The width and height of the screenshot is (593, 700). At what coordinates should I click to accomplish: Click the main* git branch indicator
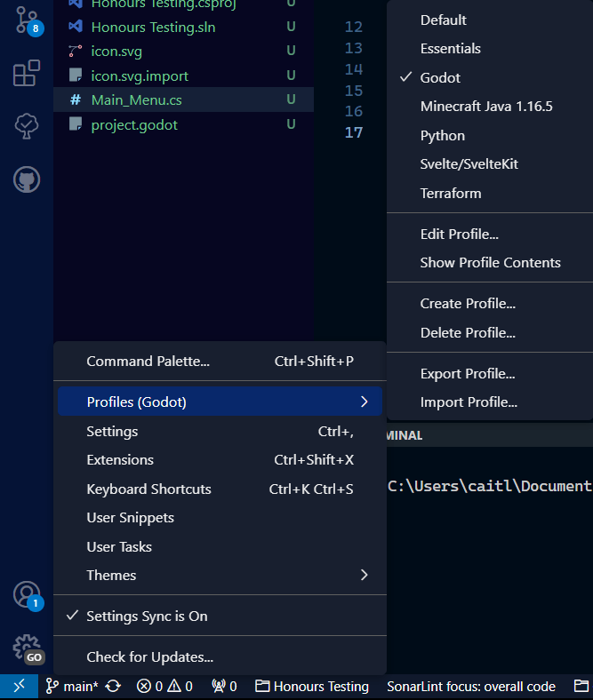tap(71, 686)
